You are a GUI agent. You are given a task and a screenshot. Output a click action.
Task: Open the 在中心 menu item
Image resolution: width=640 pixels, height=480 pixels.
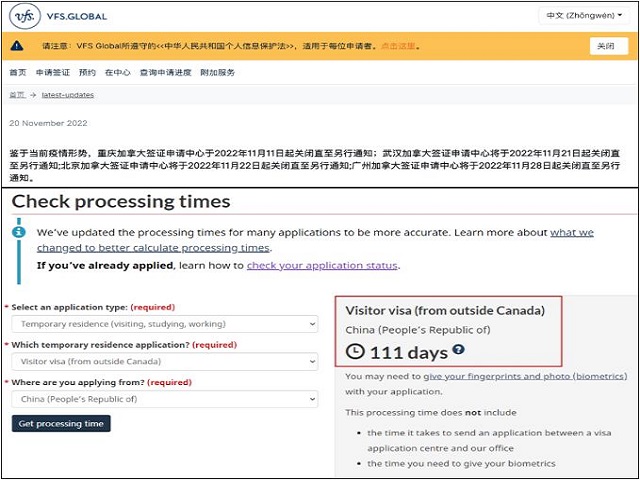coord(118,73)
